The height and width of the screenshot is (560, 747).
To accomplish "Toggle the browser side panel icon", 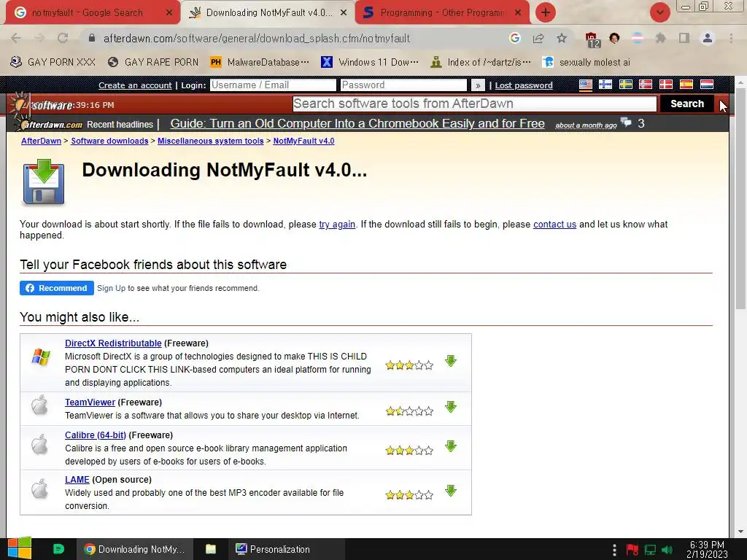I will coord(684,38).
